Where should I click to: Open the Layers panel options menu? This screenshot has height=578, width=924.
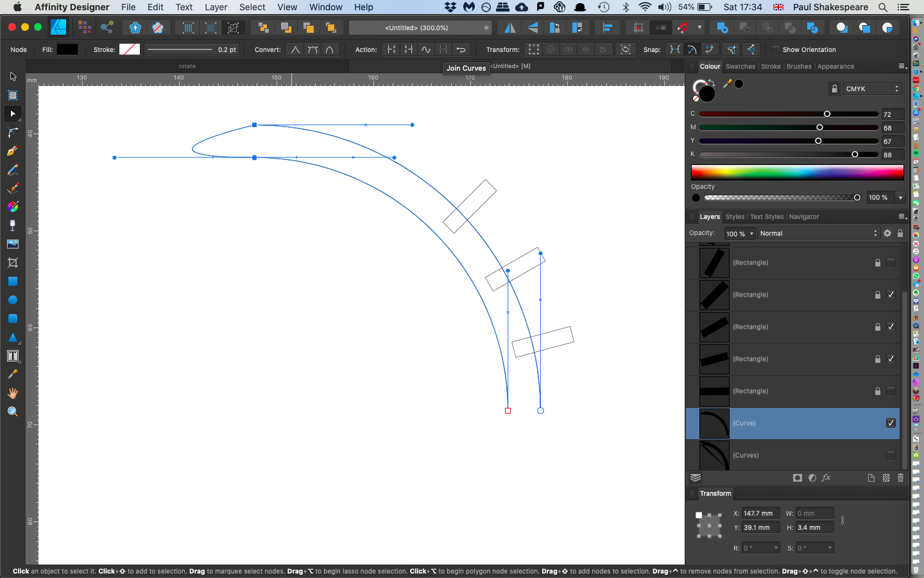[902, 216]
